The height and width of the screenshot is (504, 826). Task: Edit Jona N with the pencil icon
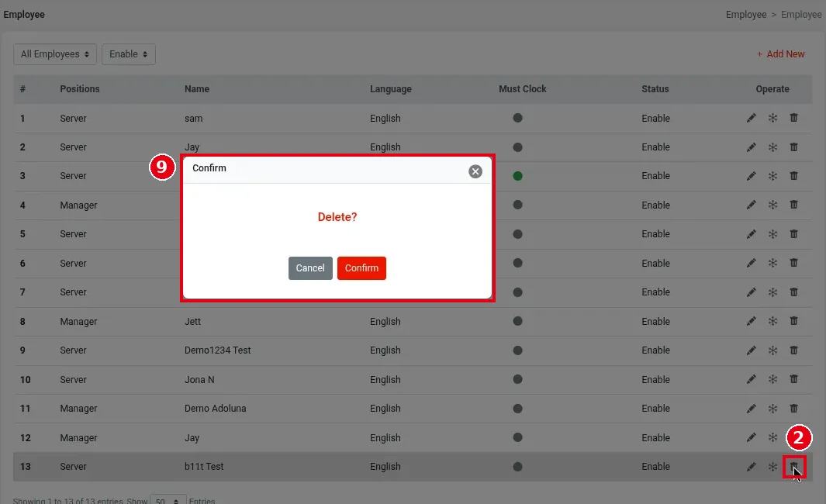(x=752, y=379)
